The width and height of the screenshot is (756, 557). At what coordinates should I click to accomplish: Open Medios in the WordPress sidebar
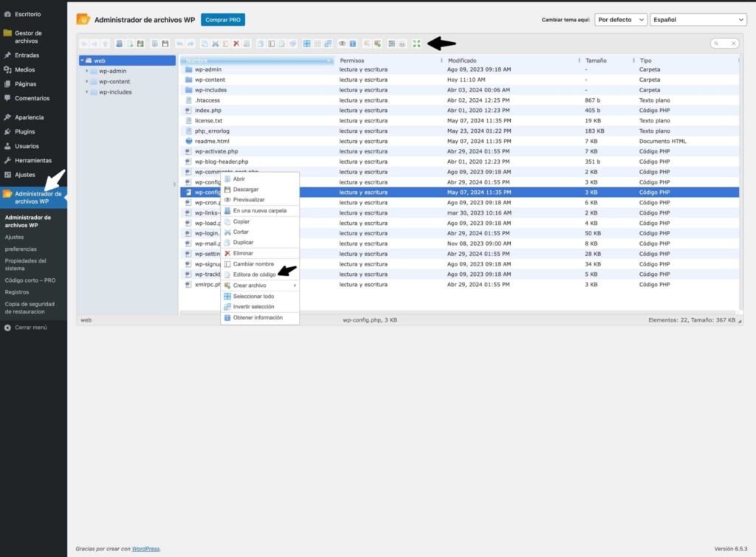tap(24, 70)
